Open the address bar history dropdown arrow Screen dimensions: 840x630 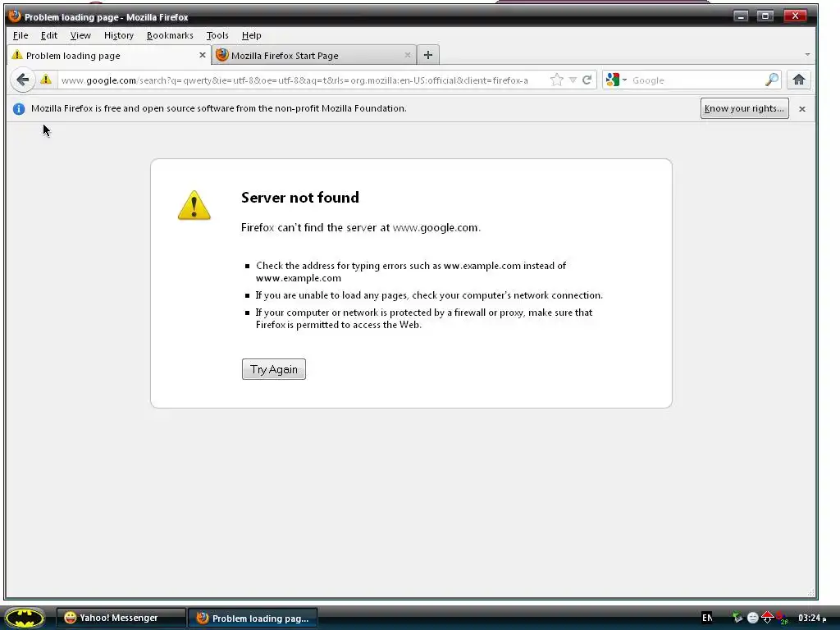(573, 80)
